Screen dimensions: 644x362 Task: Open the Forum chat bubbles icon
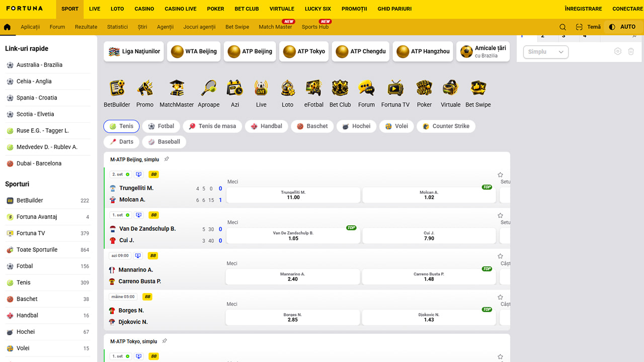pos(366,88)
